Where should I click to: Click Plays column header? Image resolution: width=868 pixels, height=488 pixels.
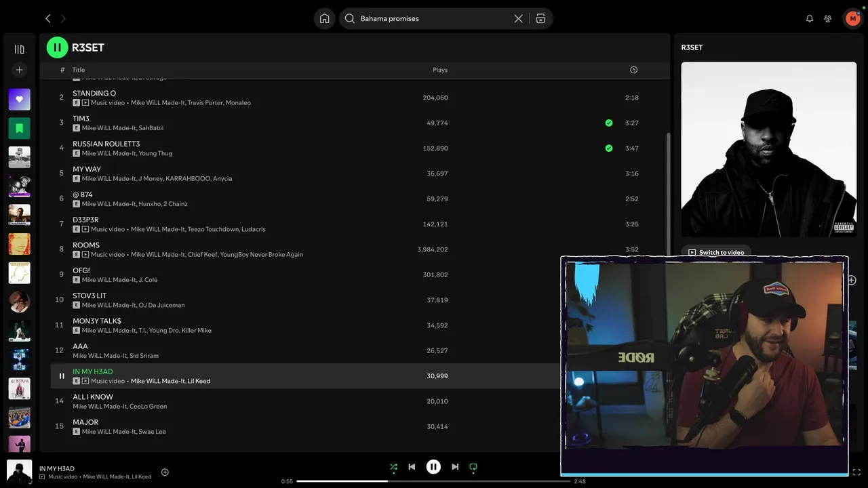coord(440,70)
